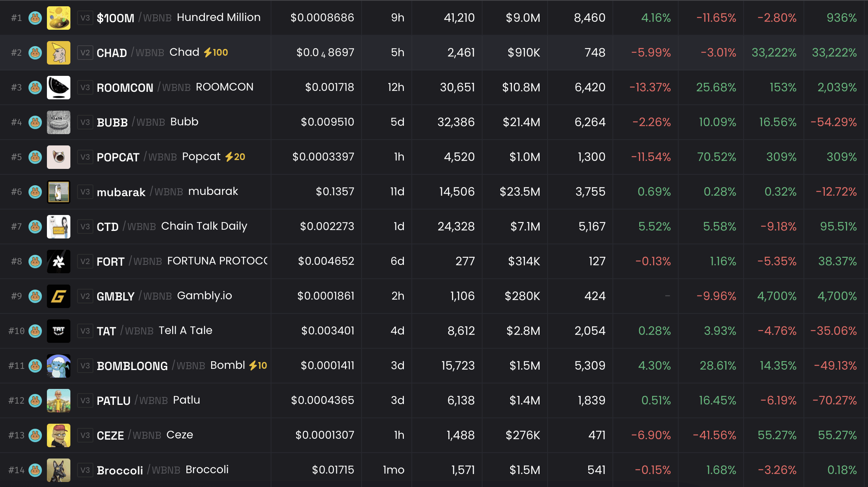
Task: Open the PATLU /WBNB pair row
Action: click(x=434, y=401)
